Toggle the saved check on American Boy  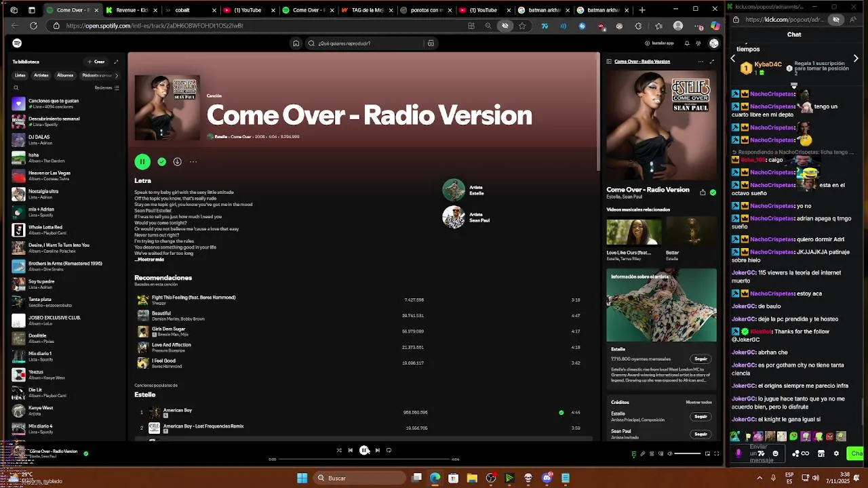tap(561, 412)
